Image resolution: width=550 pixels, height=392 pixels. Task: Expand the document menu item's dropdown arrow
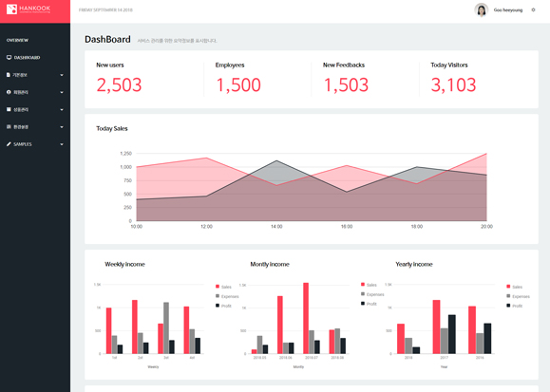[62, 75]
